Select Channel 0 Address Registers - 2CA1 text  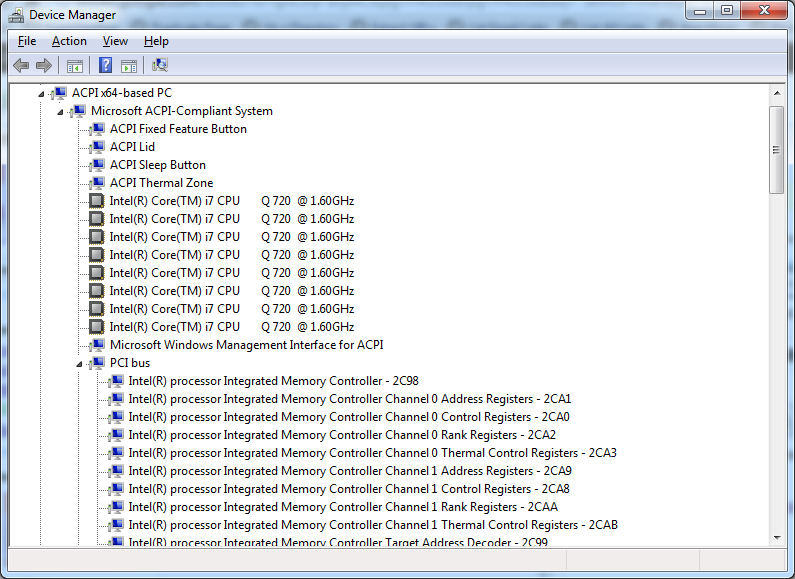pyautogui.click(x=350, y=399)
